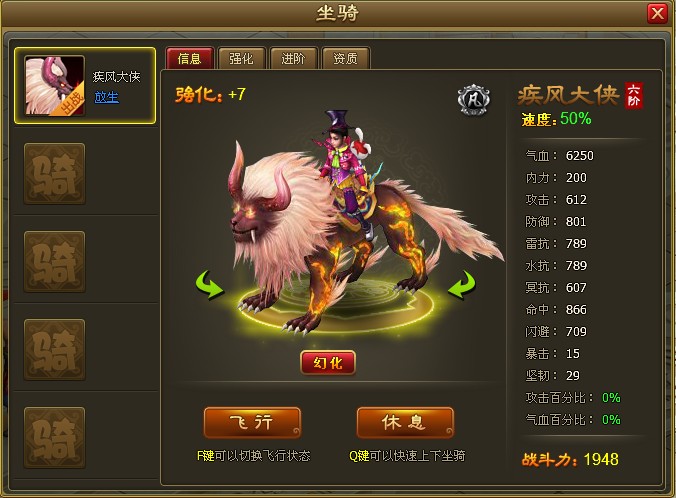The height and width of the screenshot is (498, 676).
Task: Open the 进阶 tab
Action: click(x=294, y=58)
